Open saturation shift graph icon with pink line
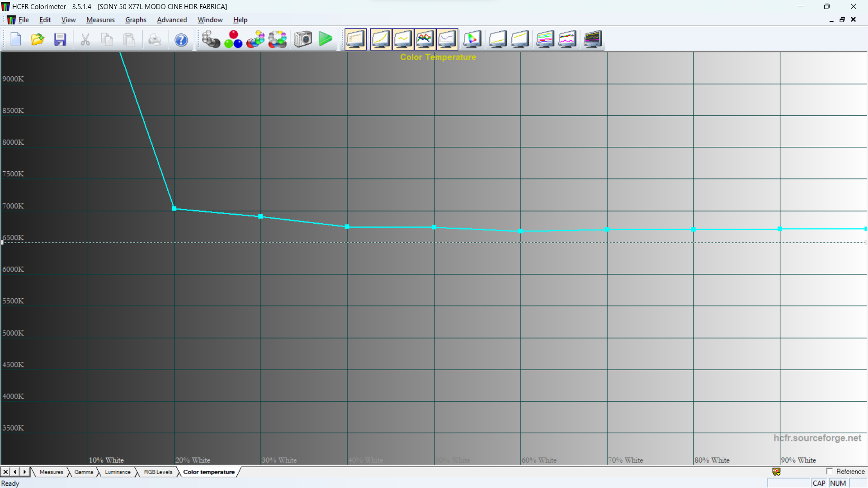Viewport: 868px width, 488px height. [x=567, y=39]
